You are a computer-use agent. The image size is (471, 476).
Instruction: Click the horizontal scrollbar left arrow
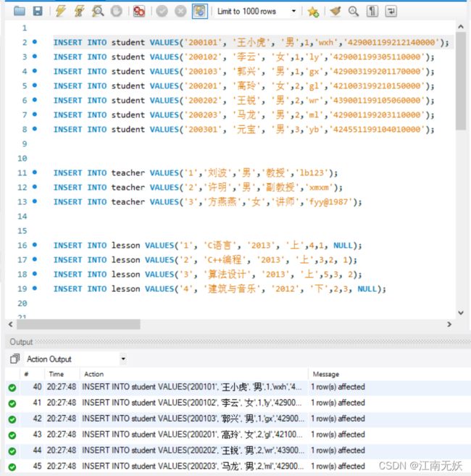point(11,324)
